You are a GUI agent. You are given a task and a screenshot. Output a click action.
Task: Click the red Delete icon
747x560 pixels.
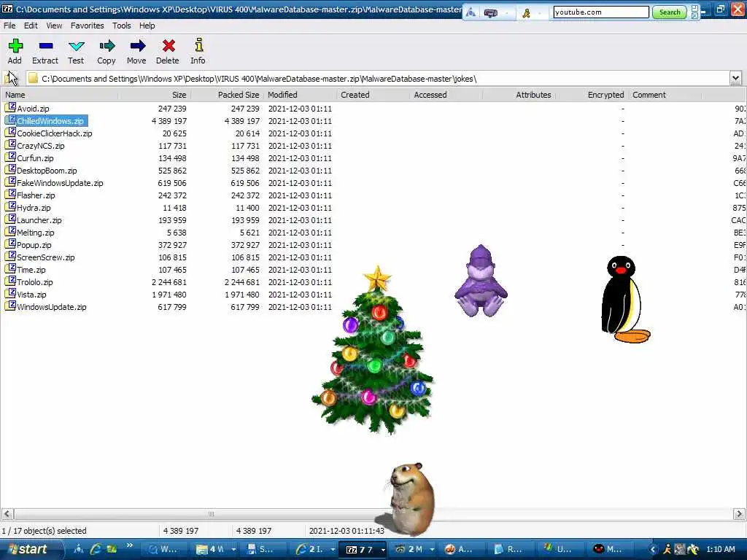coord(169,46)
